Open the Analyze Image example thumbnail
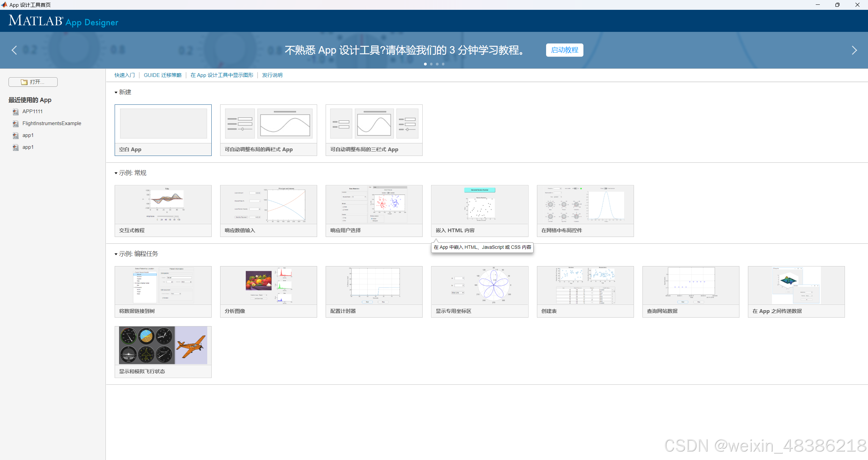 [268, 285]
